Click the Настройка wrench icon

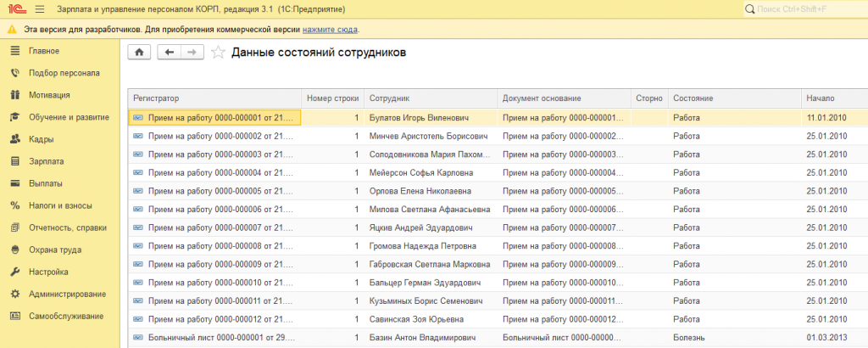tap(15, 272)
